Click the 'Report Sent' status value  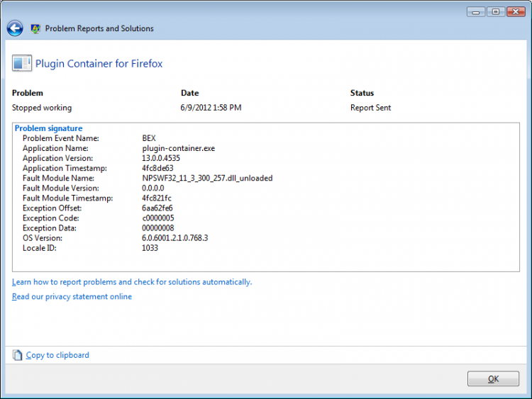coord(370,108)
